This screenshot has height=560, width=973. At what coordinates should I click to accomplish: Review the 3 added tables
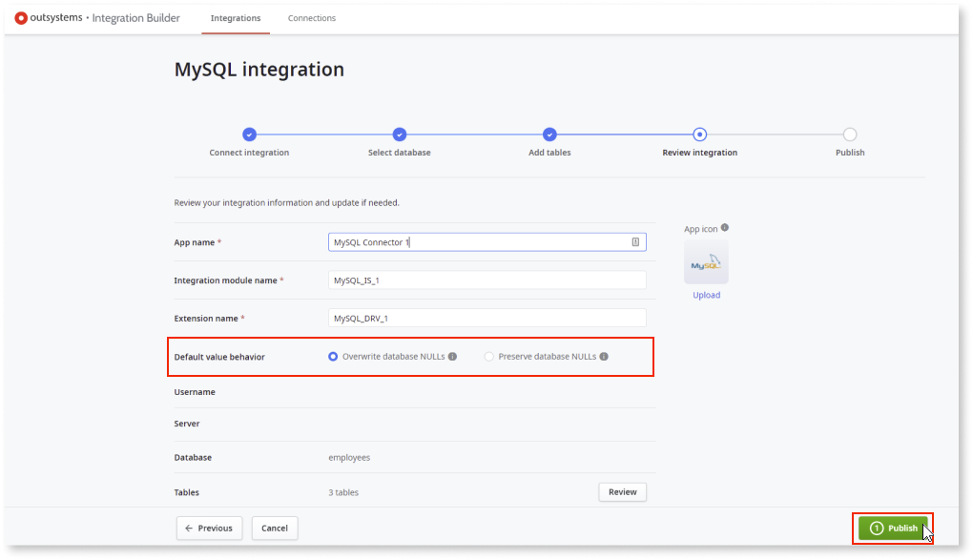pyautogui.click(x=622, y=491)
